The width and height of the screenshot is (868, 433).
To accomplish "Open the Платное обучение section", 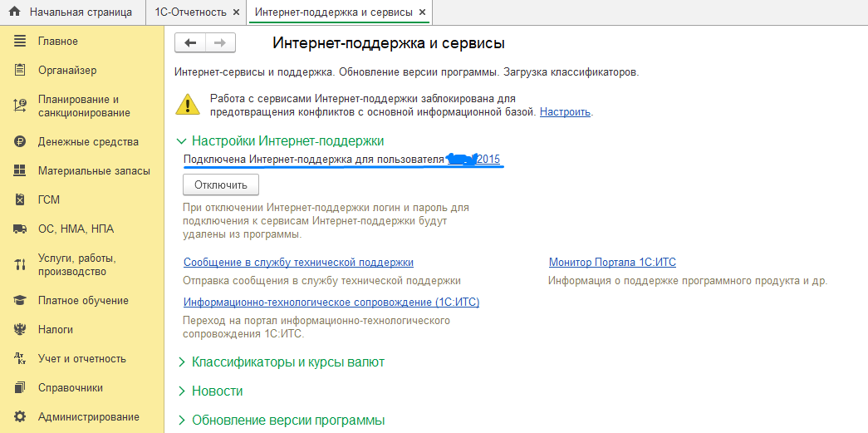I will pos(82,301).
